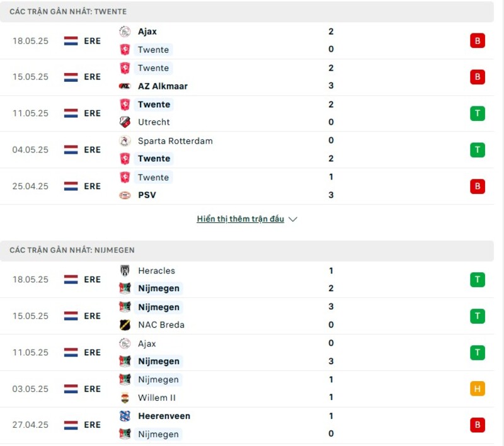Click the red B badge for the PSV match
Screen dimensions: 504x446
click(478, 186)
